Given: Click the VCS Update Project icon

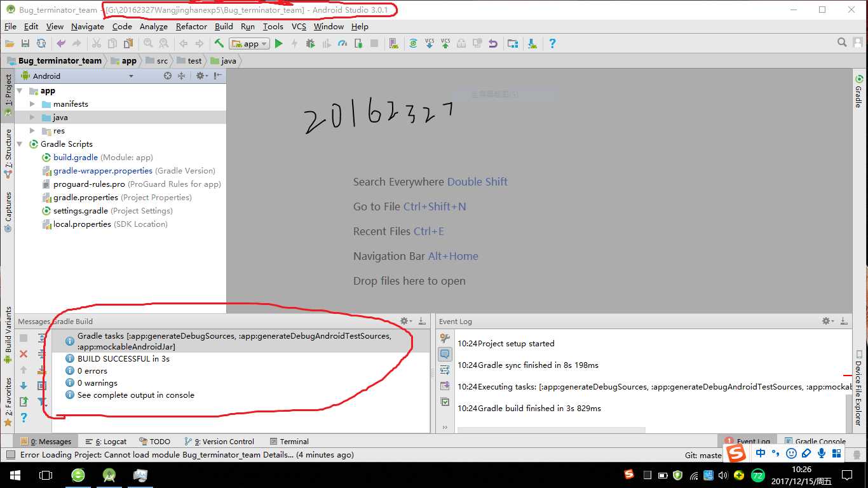Looking at the screenshot, I should pyautogui.click(x=430, y=43).
